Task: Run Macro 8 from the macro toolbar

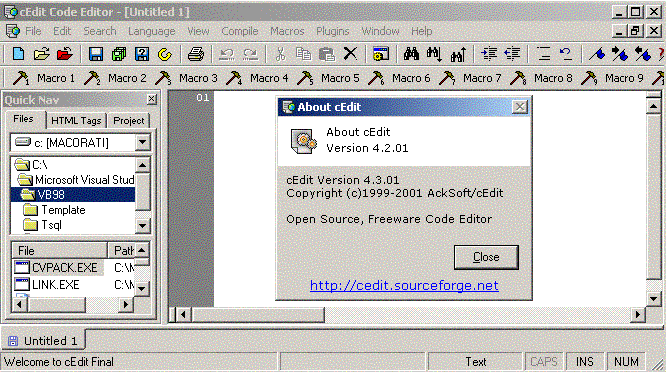Action: coord(541,78)
